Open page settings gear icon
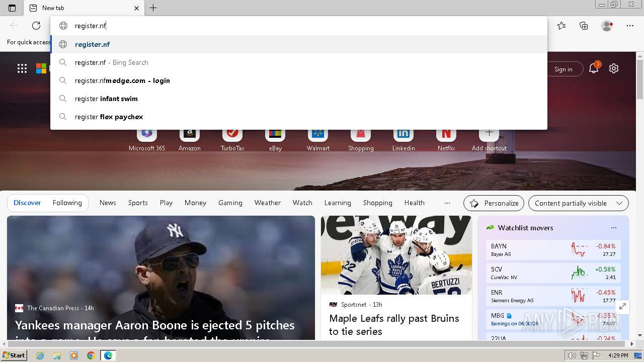Viewport: 644px width, 362px height. point(614,68)
